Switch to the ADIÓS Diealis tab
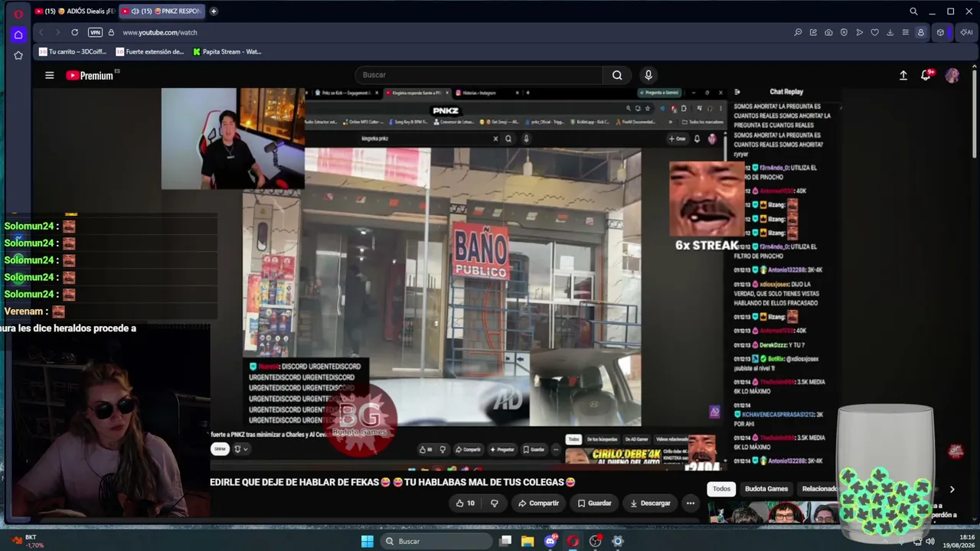The width and height of the screenshot is (980, 551). pyautogui.click(x=75, y=11)
